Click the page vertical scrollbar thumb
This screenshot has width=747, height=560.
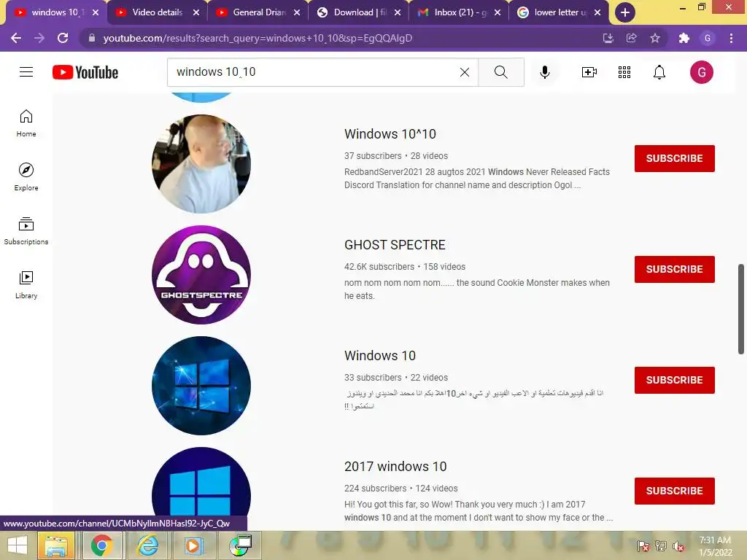[741, 308]
